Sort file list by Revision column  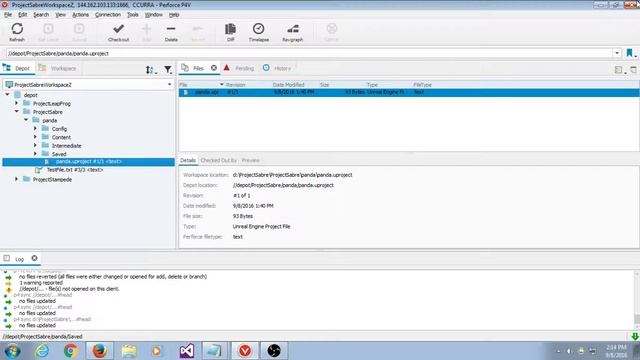pyautogui.click(x=236, y=85)
